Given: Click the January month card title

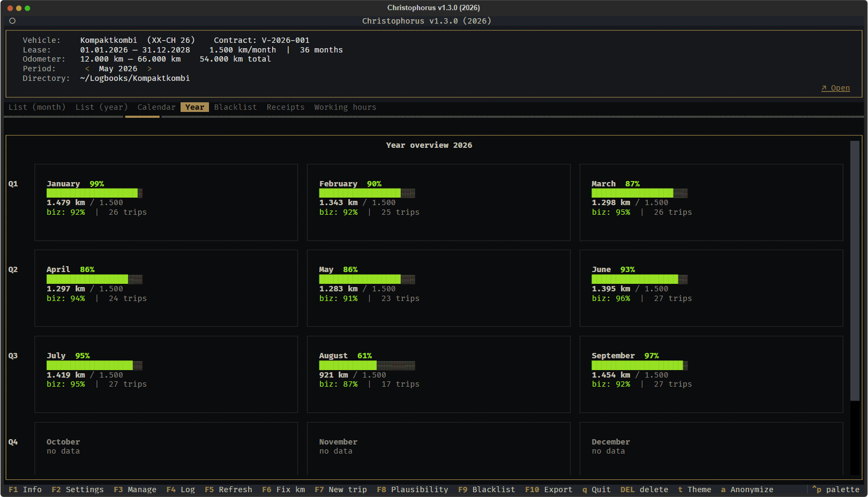Looking at the screenshot, I should pyautogui.click(x=63, y=184).
